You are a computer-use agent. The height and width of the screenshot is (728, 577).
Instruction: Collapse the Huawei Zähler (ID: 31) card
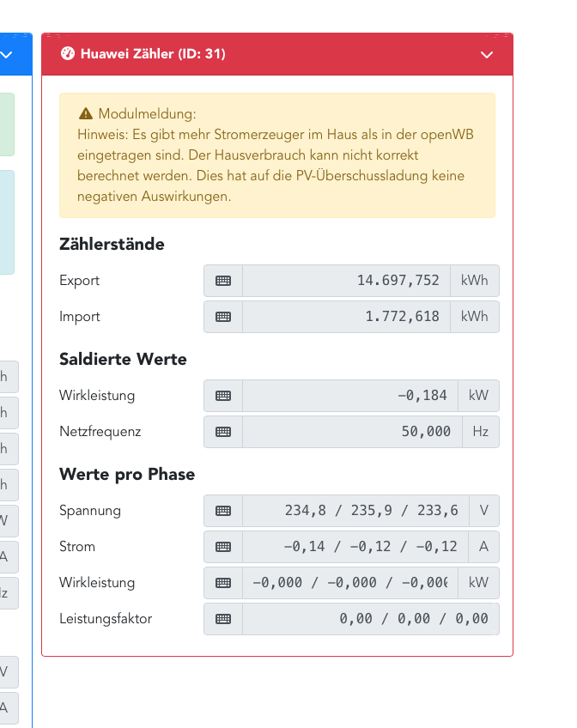coord(486,54)
